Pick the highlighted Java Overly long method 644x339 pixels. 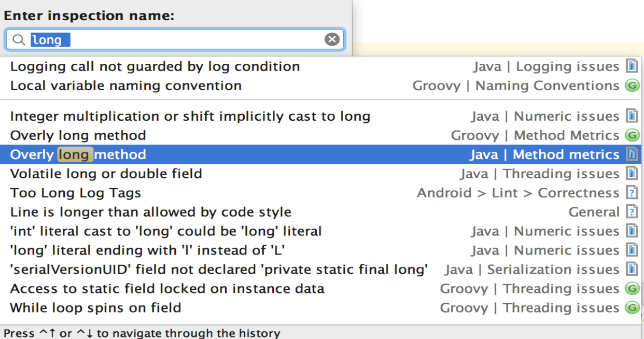click(x=78, y=154)
